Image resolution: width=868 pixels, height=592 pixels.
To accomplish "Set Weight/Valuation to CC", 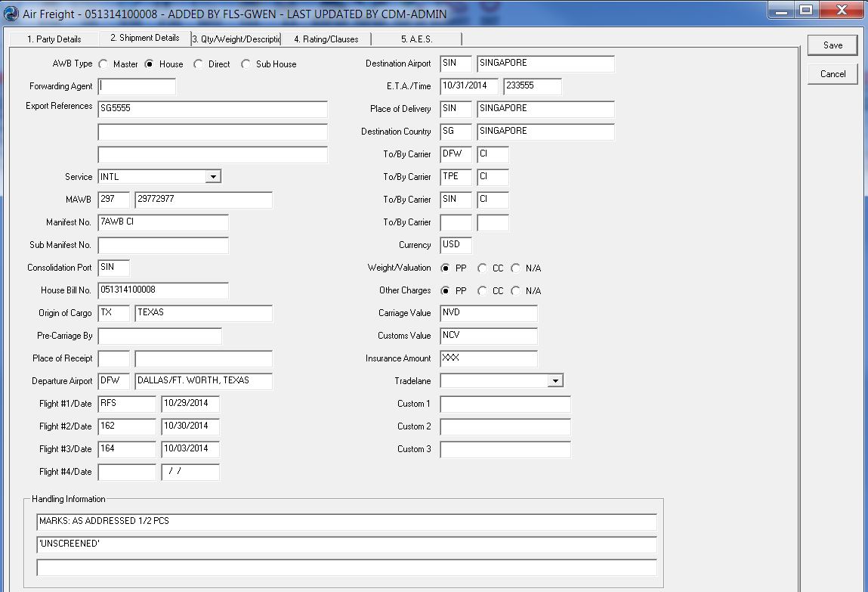I will coord(483,268).
